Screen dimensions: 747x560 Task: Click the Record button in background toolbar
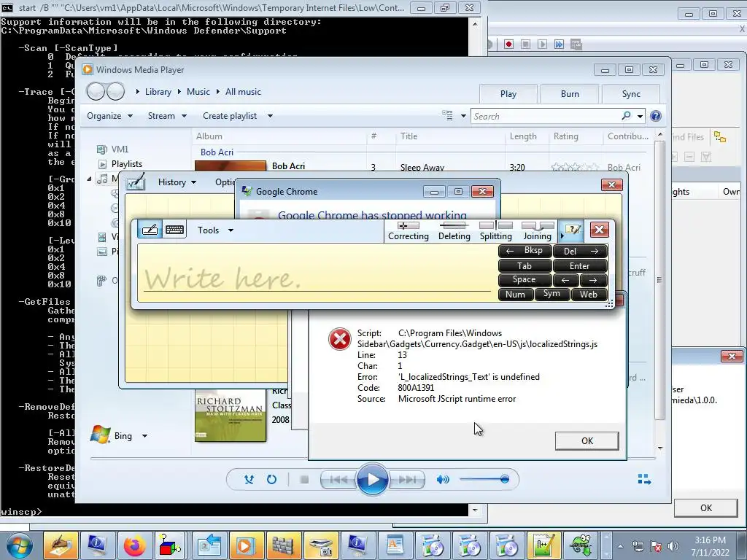point(508,44)
